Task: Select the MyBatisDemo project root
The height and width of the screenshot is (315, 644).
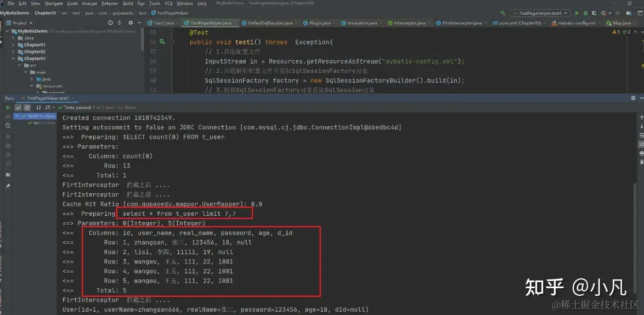Action: 32,31
